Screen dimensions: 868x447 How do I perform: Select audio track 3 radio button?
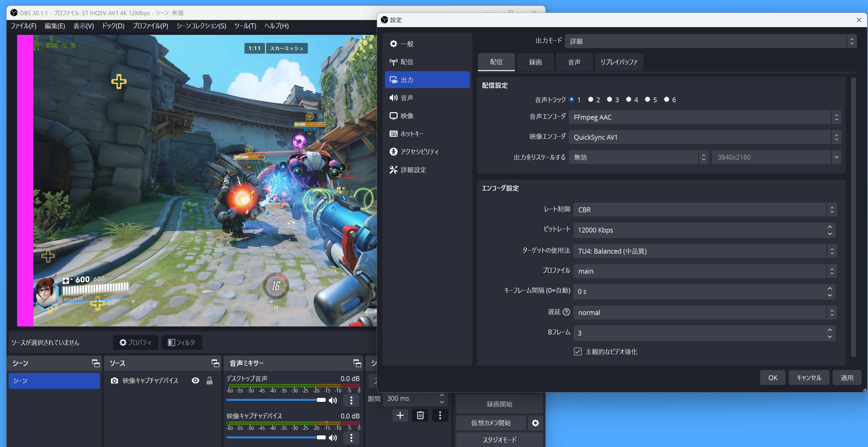pyautogui.click(x=609, y=99)
